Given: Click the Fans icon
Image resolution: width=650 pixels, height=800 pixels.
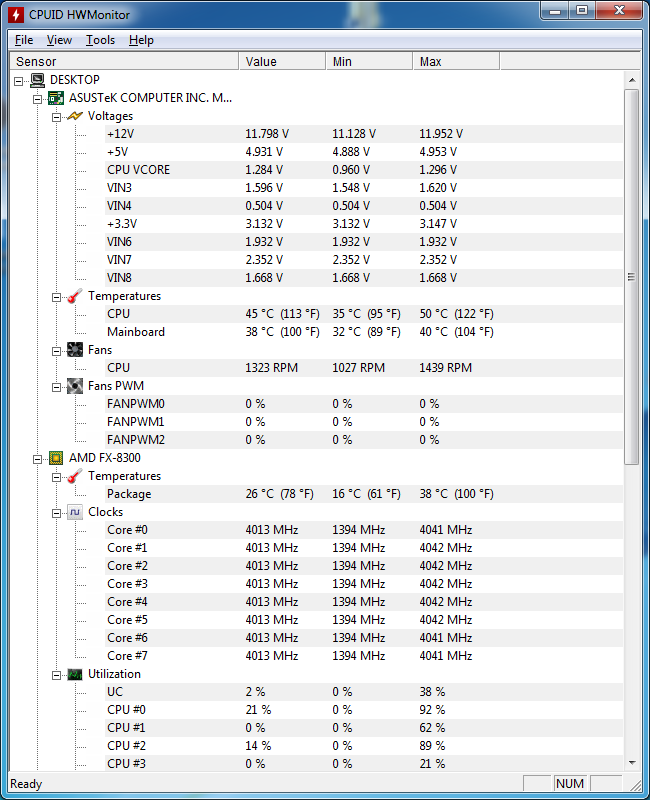Looking at the screenshot, I should coord(75,350).
